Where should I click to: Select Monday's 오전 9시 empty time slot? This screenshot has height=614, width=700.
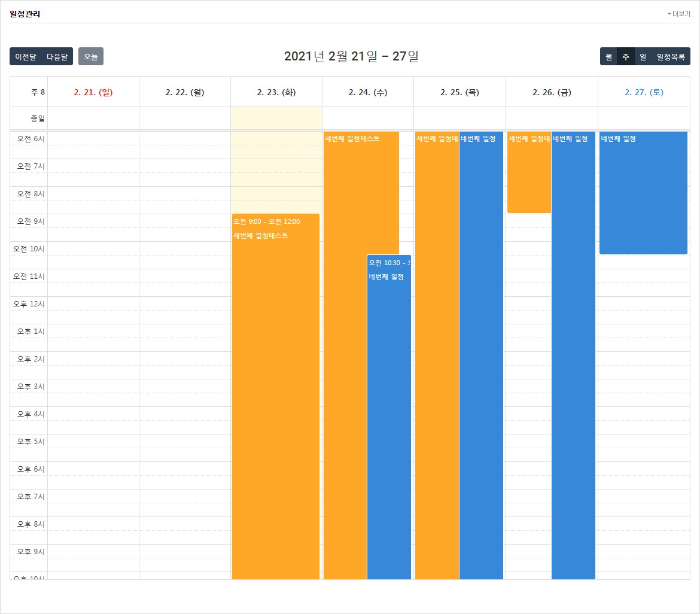point(185,221)
